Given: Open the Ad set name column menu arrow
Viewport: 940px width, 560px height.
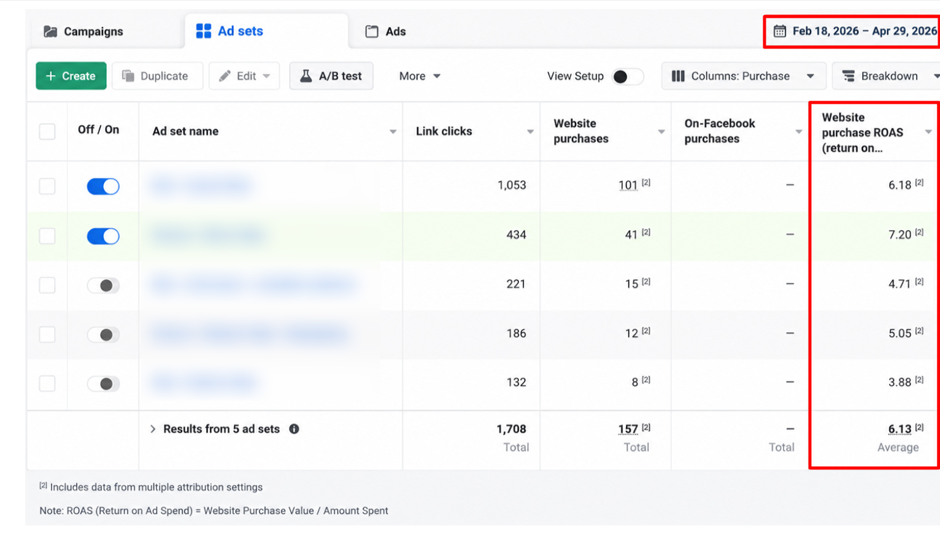Looking at the screenshot, I should pos(393,132).
